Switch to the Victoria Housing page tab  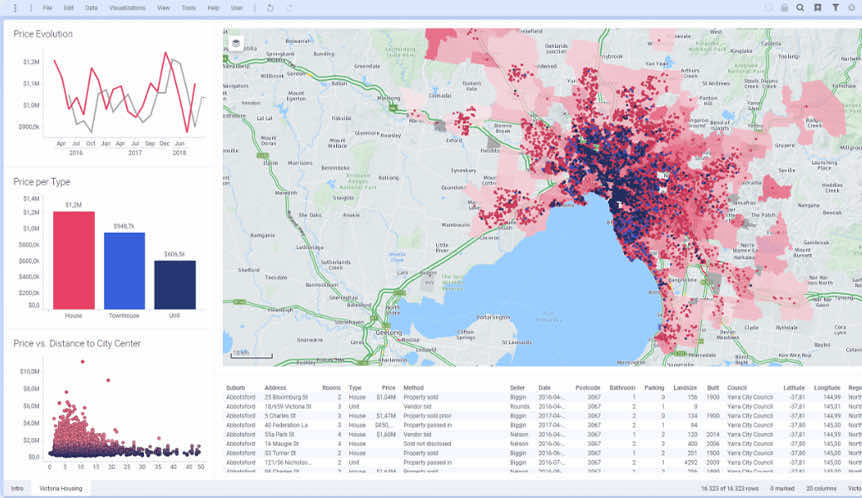[61, 488]
